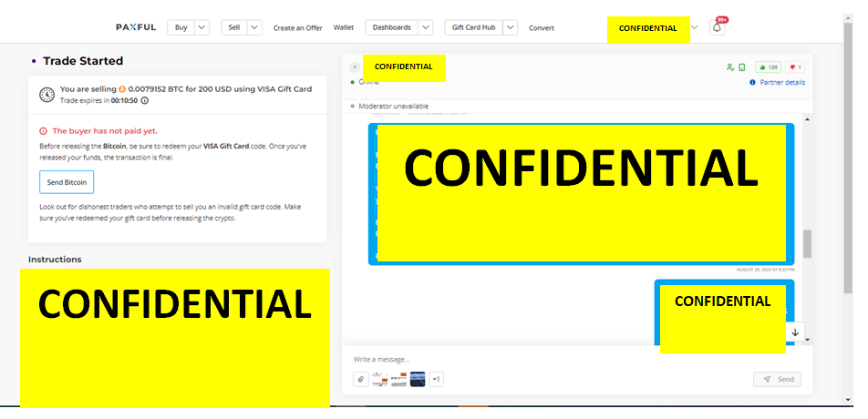Open the Sell menu
Image resolution: width=868 pixels, height=419 pixels.
tap(234, 27)
